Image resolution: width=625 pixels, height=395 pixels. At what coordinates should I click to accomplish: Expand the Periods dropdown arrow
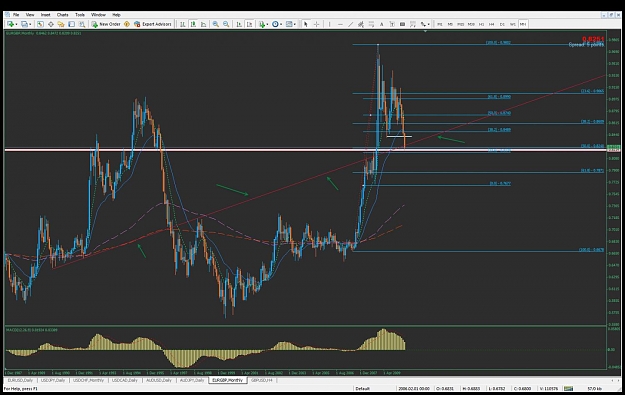[281, 24]
